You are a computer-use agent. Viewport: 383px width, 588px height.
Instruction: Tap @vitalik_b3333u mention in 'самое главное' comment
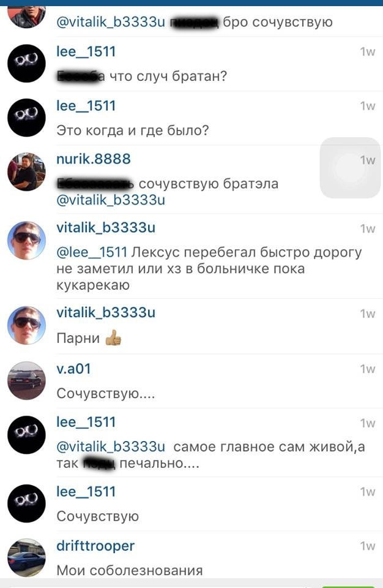[x=111, y=447]
